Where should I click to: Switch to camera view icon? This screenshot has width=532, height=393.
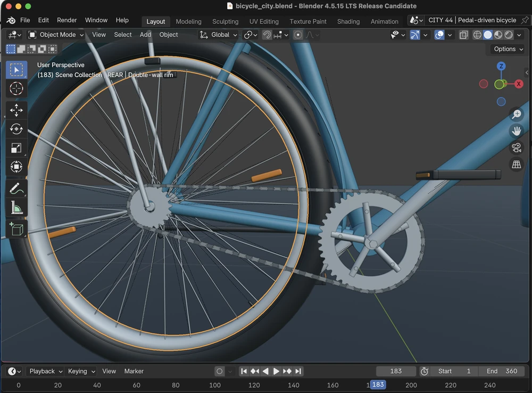click(517, 148)
